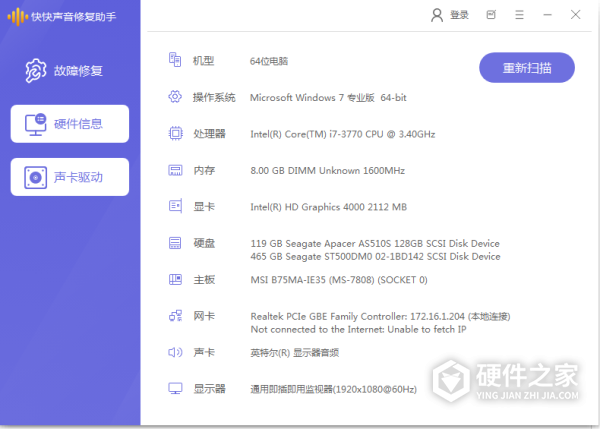Close the application window
Viewport: 600px width, 429px height.
[x=576, y=15]
